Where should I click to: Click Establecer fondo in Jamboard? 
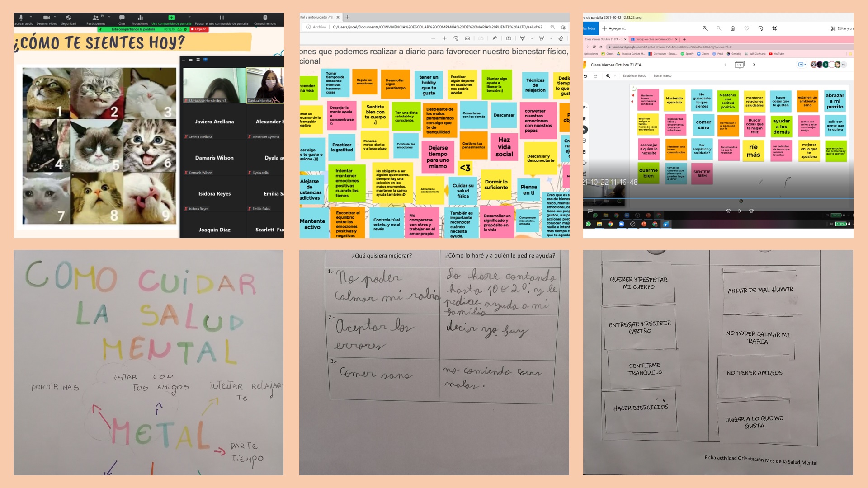pyautogui.click(x=634, y=76)
